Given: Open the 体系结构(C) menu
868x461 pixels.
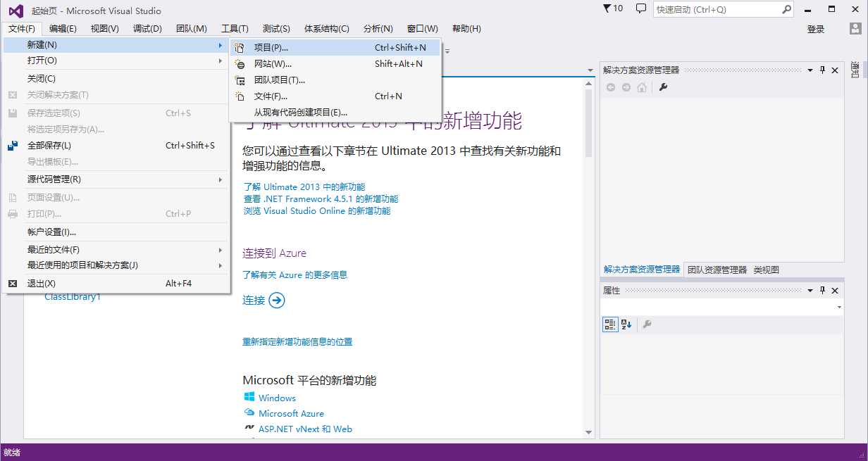Looking at the screenshot, I should [326, 29].
